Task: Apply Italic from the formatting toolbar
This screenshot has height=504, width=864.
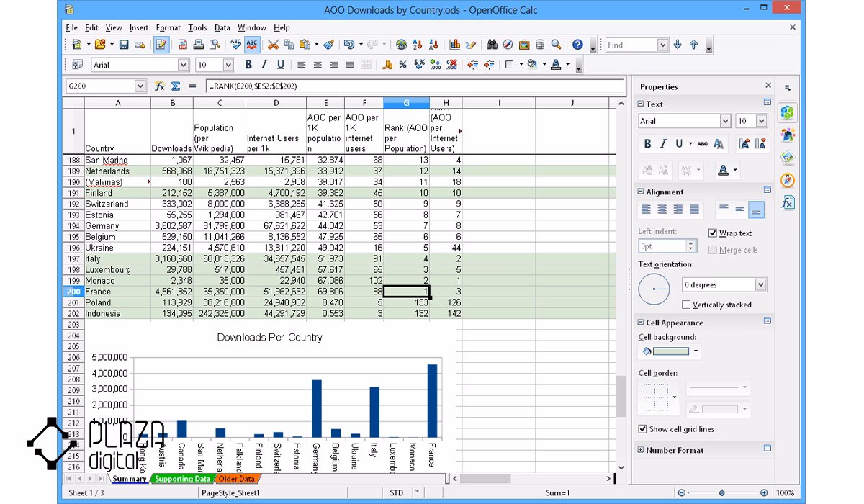Action: pyautogui.click(x=264, y=65)
